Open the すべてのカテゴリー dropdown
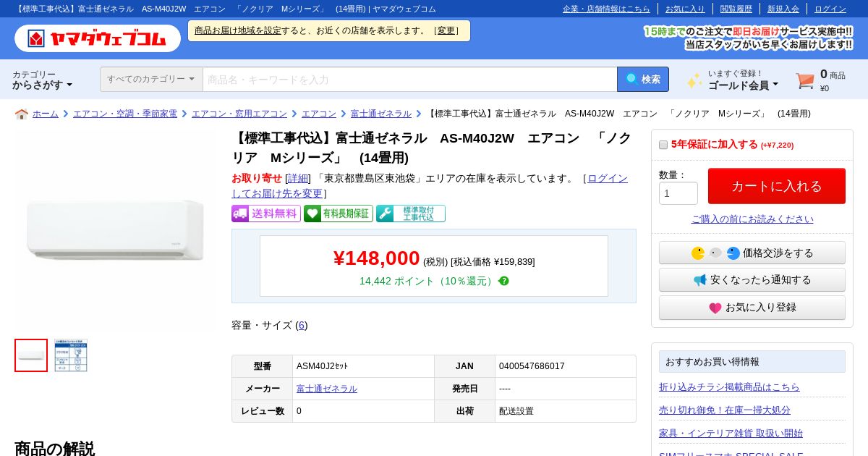The width and height of the screenshot is (868, 456). (151, 79)
